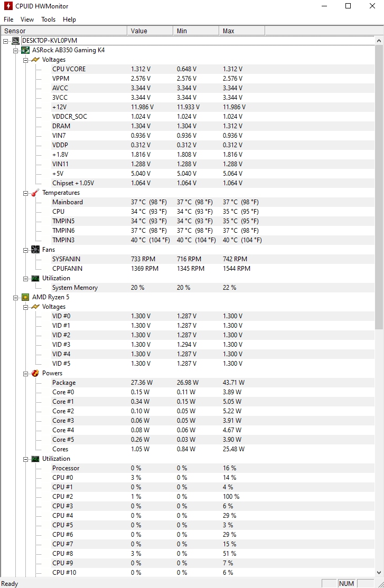This screenshot has width=384, height=588.
Task: Select the DRAM voltage row
Action: click(x=213, y=126)
